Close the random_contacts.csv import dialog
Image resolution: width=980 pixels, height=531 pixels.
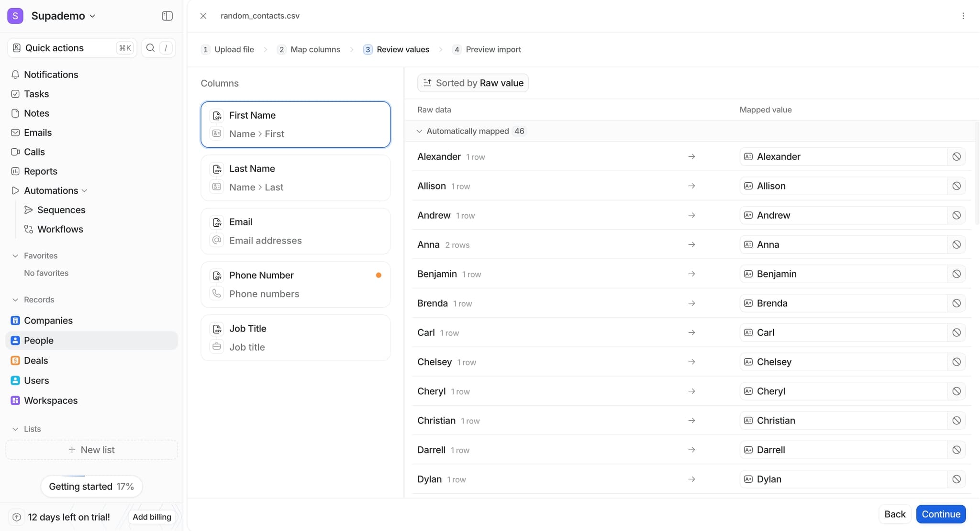tap(203, 16)
